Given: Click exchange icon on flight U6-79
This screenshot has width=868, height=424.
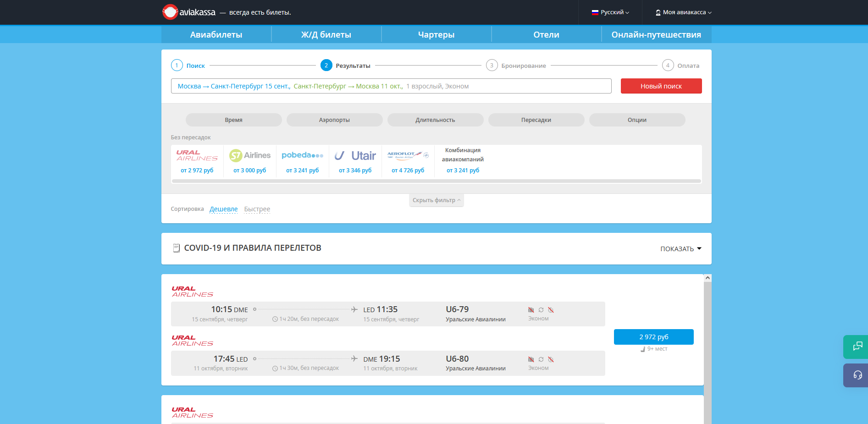Looking at the screenshot, I should point(541,310).
